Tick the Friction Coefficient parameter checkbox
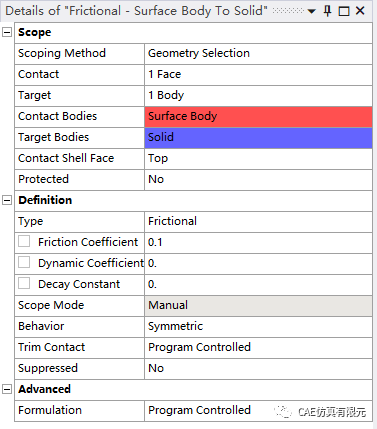 tap(24, 241)
